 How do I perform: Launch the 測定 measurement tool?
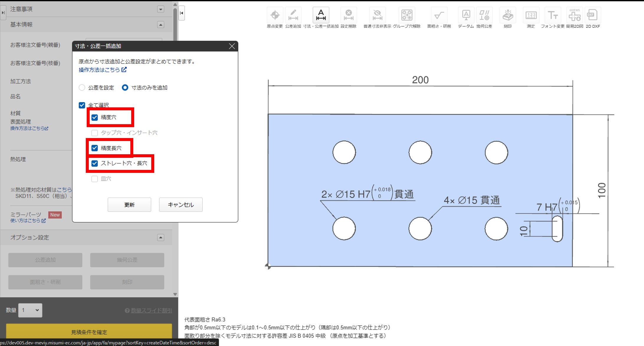pos(530,15)
